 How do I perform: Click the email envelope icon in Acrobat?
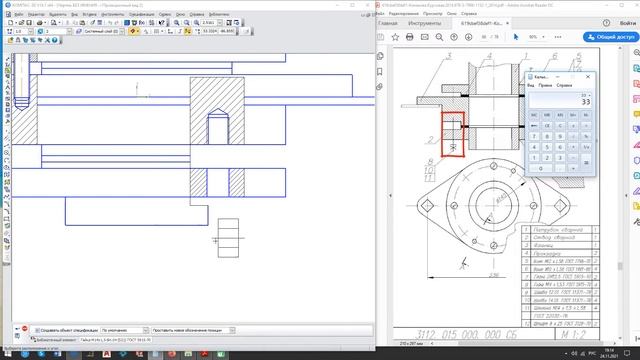(x=424, y=37)
